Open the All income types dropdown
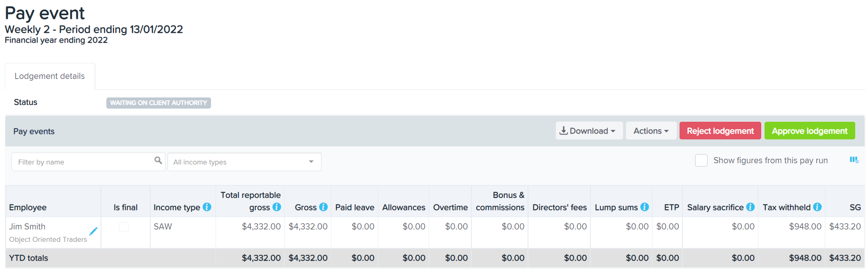 pyautogui.click(x=244, y=162)
